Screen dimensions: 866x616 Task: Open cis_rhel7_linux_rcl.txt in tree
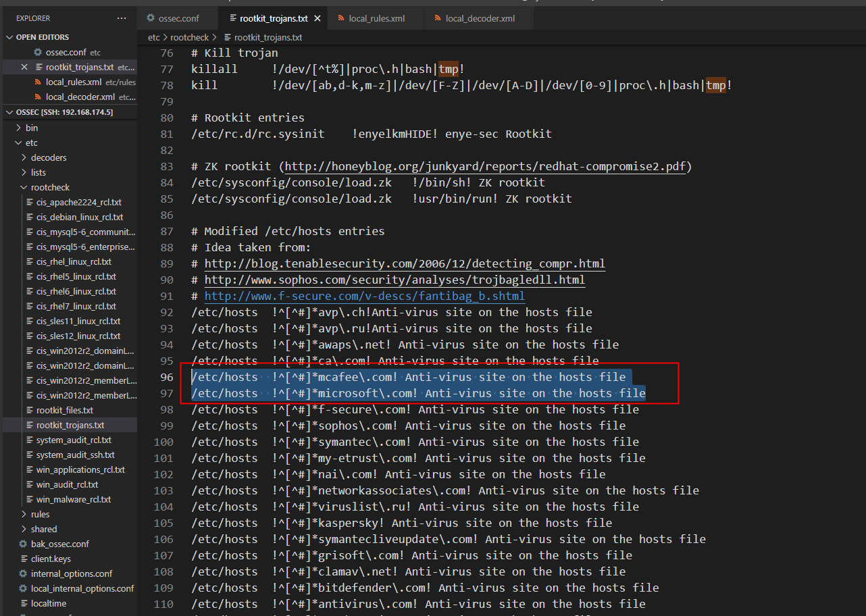click(x=76, y=306)
